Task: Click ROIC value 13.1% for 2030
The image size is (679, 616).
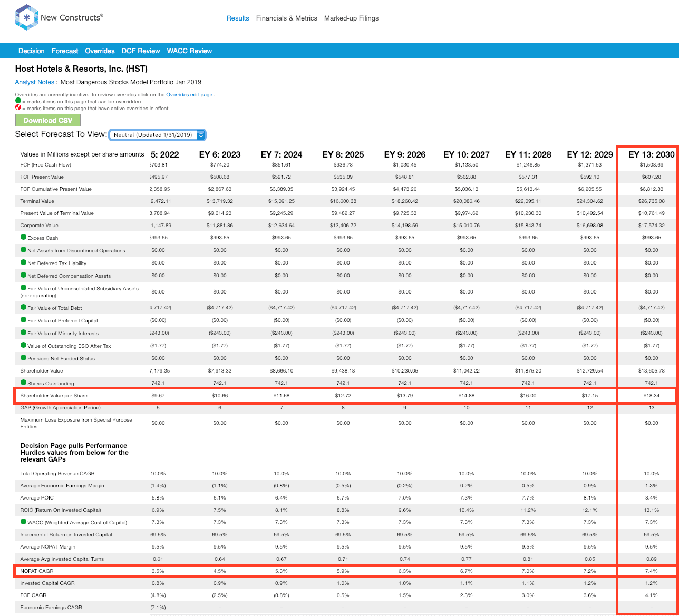Action: point(652,510)
